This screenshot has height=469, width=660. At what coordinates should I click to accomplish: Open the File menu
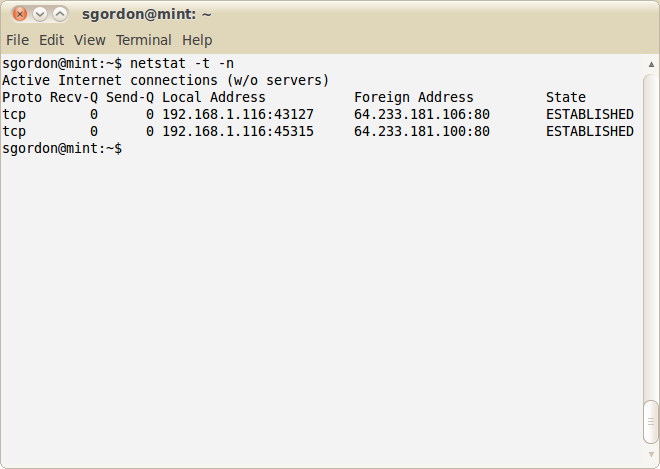tap(18, 40)
